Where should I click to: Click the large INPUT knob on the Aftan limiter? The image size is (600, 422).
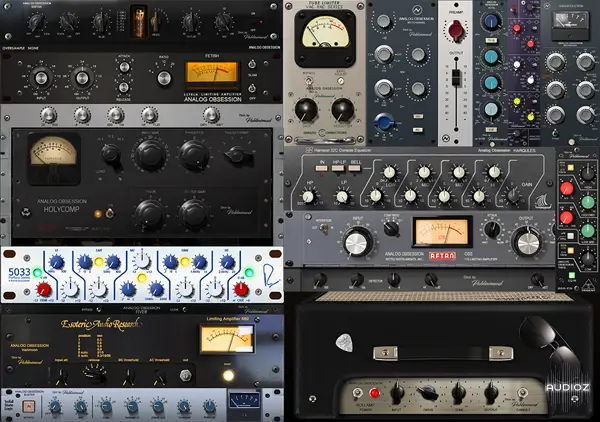[358, 243]
